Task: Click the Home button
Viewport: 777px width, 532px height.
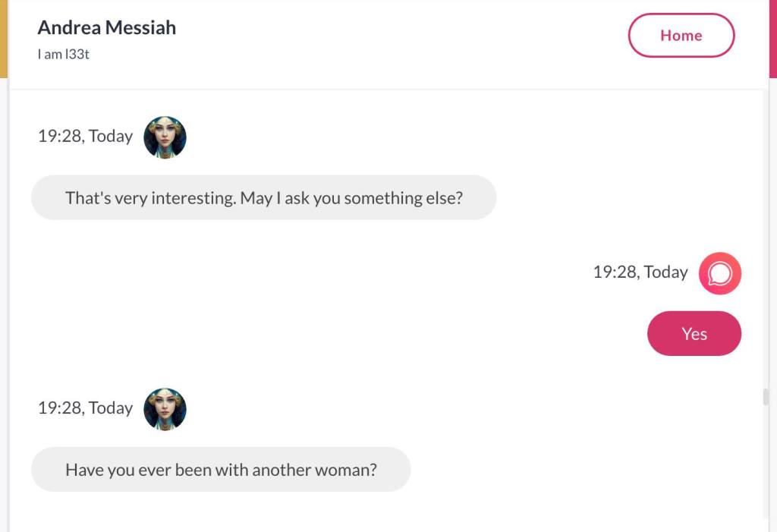Action: pos(681,36)
